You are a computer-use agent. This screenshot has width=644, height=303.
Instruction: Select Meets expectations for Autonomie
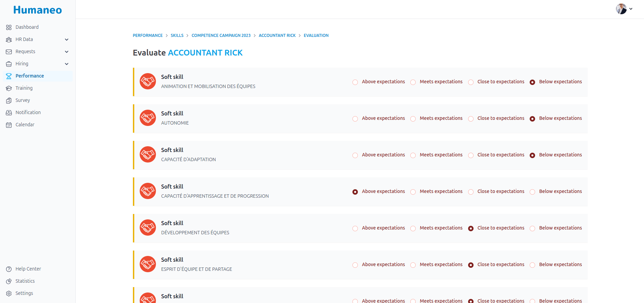tap(413, 119)
